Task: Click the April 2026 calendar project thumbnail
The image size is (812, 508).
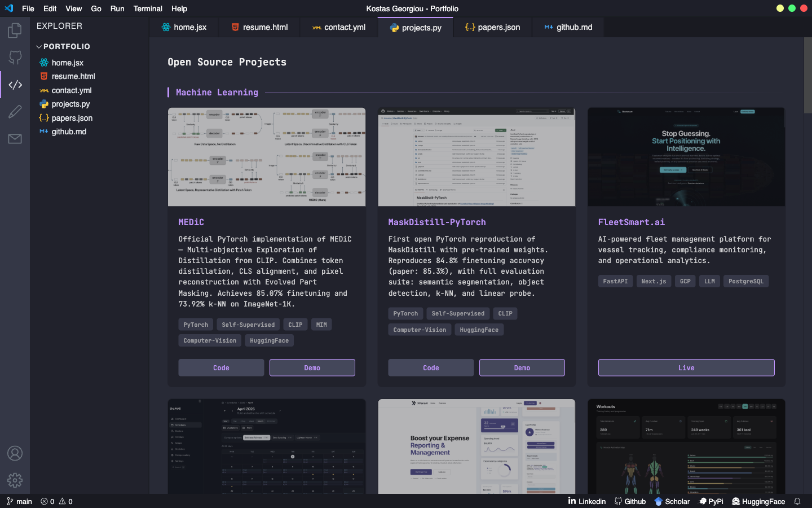Action: click(x=267, y=446)
